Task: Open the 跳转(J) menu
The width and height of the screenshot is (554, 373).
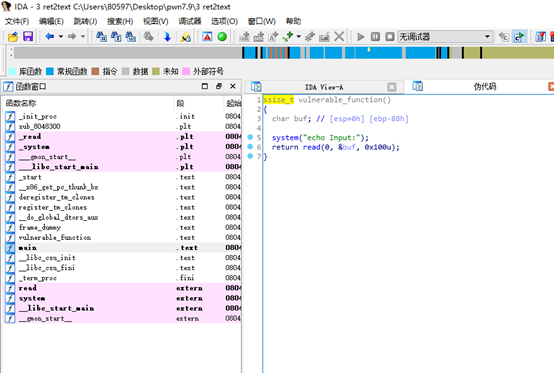Action: coord(85,21)
